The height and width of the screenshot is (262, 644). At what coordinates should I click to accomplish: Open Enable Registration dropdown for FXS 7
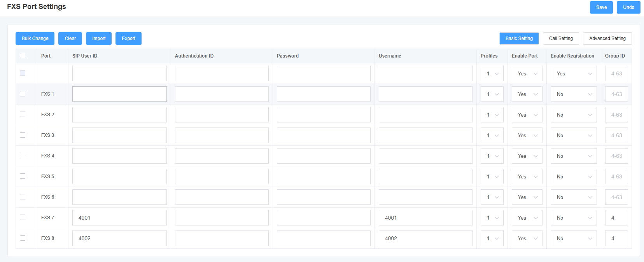click(x=574, y=218)
